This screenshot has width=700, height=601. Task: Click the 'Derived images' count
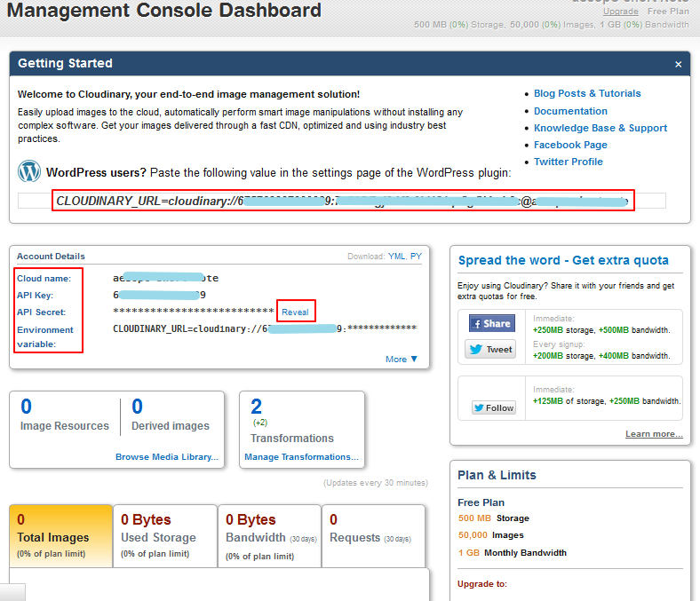tap(137, 407)
